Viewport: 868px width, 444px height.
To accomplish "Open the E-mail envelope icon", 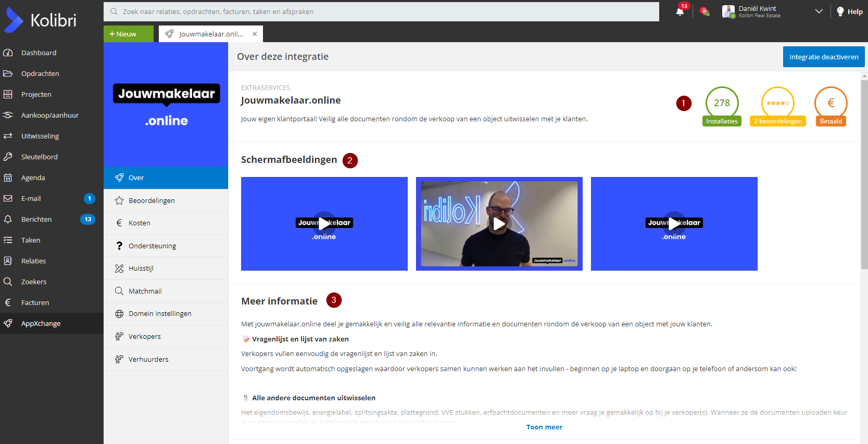I will click(x=8, y=198).
